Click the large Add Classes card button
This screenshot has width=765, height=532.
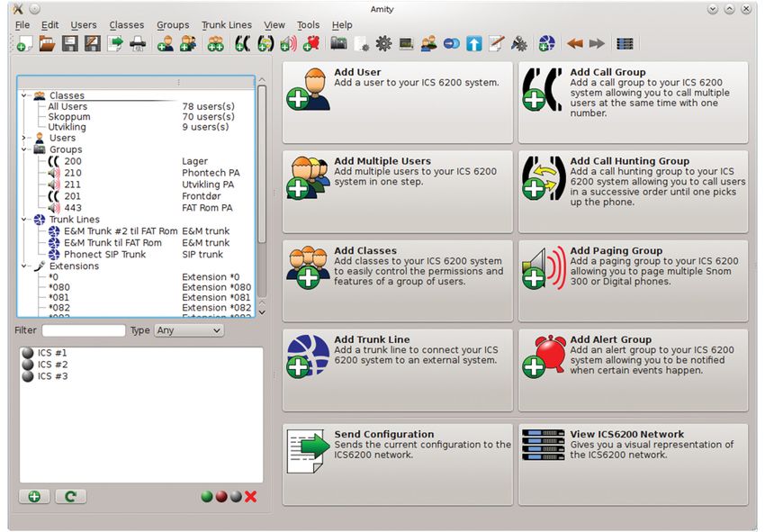pyautogui.click(x=398, y=281)
